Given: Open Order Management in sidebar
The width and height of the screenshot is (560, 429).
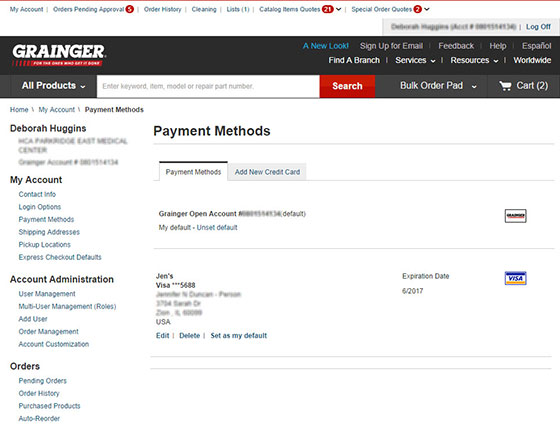Looking at the screenshot, I should click(x=49, y=331).
